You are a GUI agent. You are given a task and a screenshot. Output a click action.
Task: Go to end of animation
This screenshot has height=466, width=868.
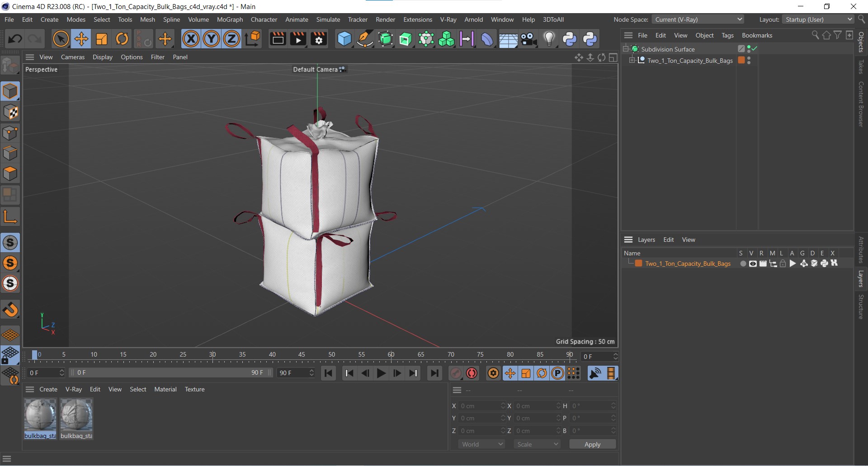434,373
